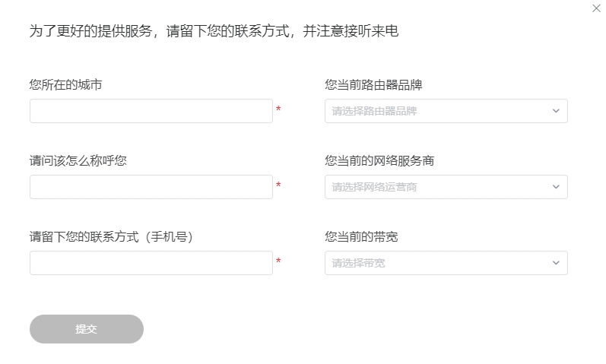The height and width of the screenshot is (364, 606).
Task: Open the 请选择网络运营商 dropdown
Action: 446,187
